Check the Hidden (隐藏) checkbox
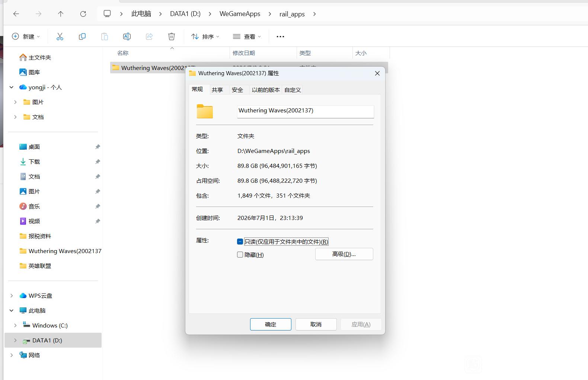Screen dimensions: 588x380 click(x=240, y=255)
